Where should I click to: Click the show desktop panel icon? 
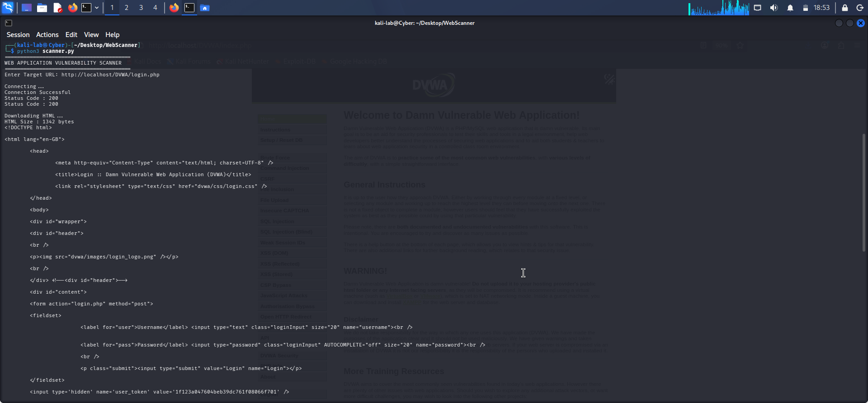pos(26,8)
